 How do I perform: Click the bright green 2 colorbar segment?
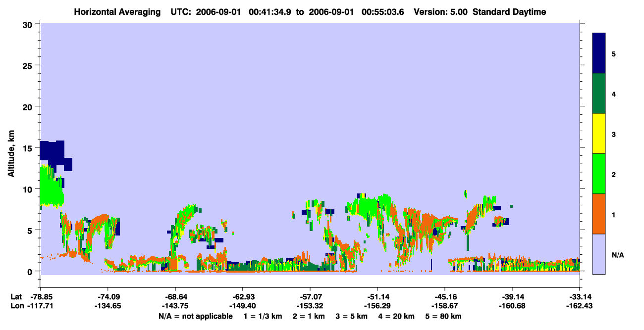pyautogui.click(x=599, y=174)
